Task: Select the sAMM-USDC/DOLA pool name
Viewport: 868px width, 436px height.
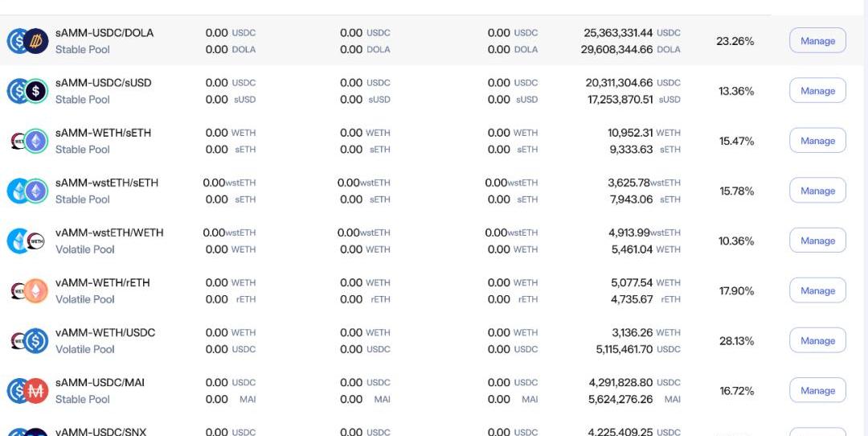Action: [104, 33]
